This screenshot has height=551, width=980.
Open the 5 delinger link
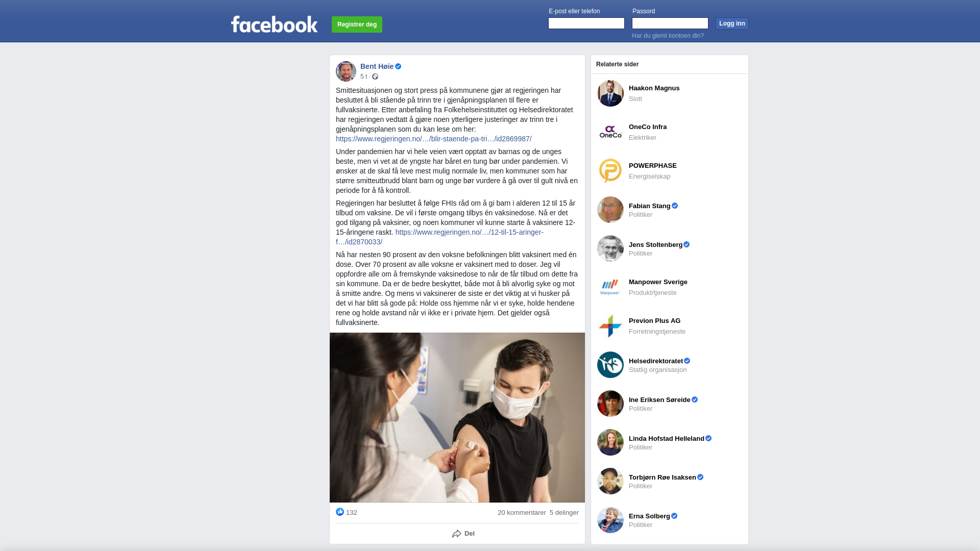pyautogui.click(x=564, y=513)
